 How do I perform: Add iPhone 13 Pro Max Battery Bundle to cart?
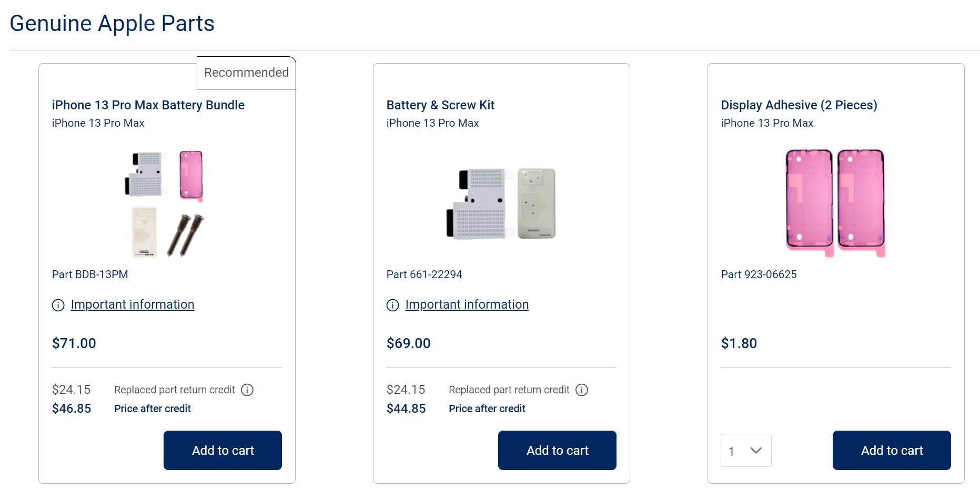click(x=223, y=450)
